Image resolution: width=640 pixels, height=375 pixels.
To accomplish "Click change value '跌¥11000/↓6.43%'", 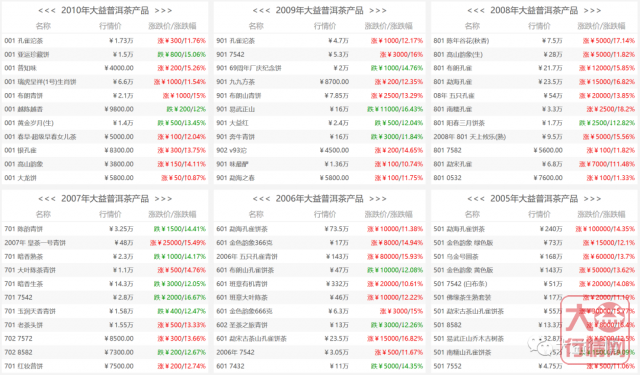I will click(x=395, y=109).
